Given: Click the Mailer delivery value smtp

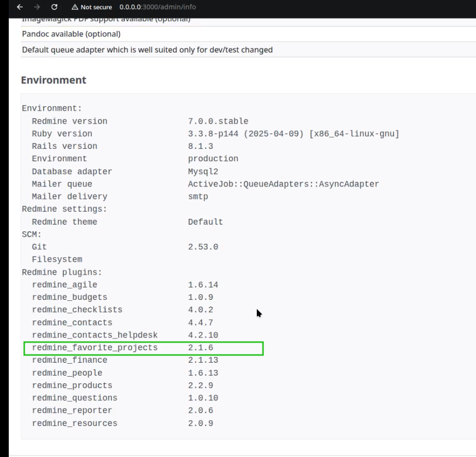Looking at the screenshot, I should tap(198, 196).
